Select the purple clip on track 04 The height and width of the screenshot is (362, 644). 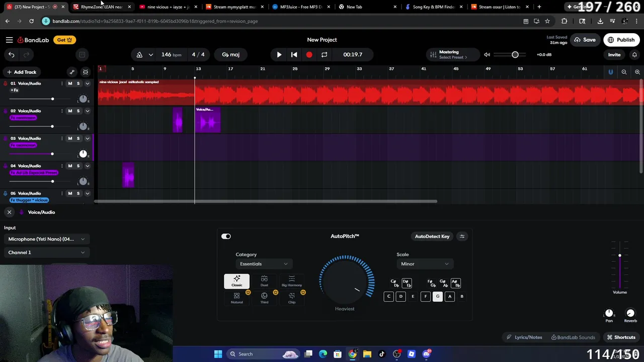coord(128,175)
